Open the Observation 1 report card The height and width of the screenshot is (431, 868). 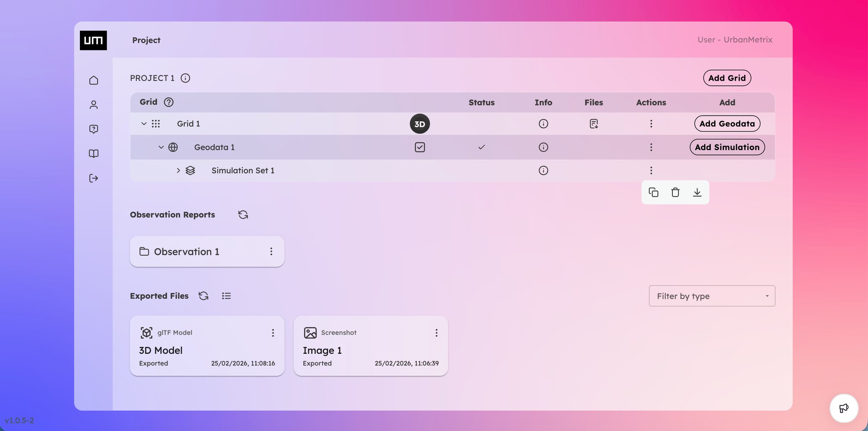207,252
